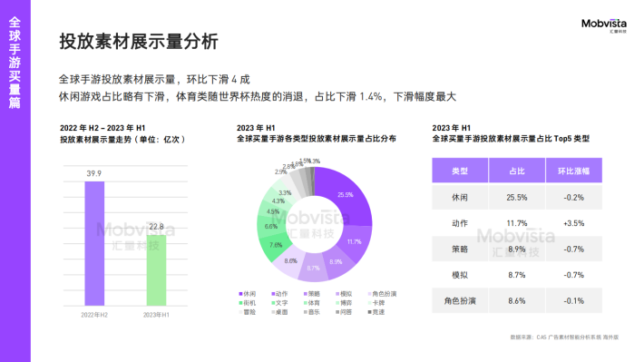Click the Mobvista logo in top corner

point(604,25)
